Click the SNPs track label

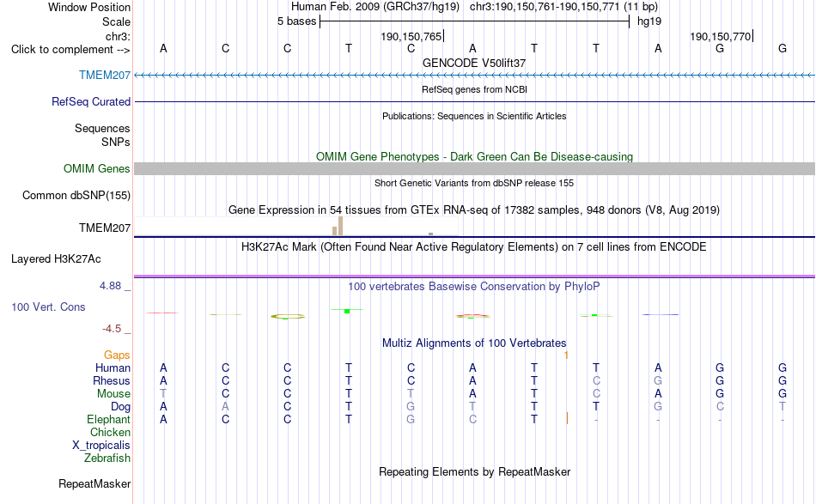pos(116,142)
